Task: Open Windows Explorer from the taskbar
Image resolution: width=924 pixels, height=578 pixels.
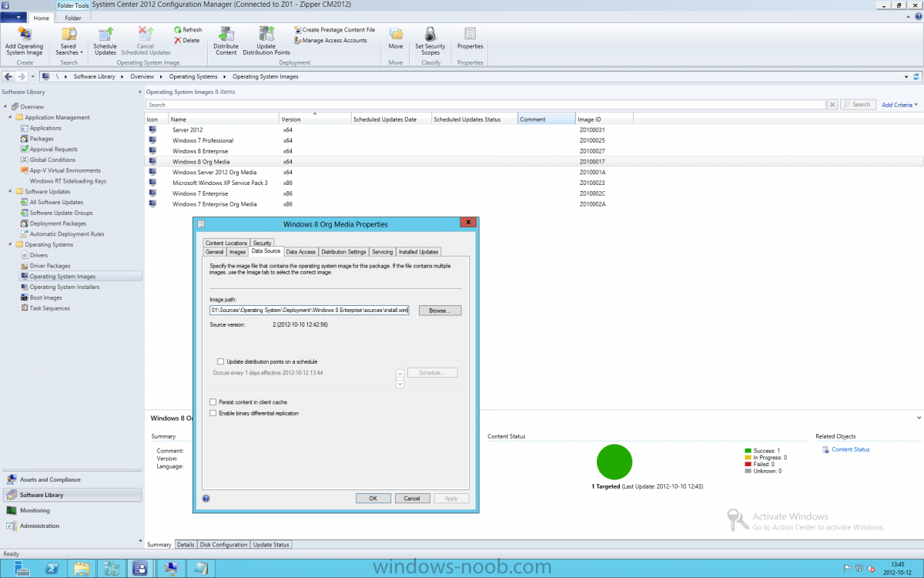Action: 80,568
